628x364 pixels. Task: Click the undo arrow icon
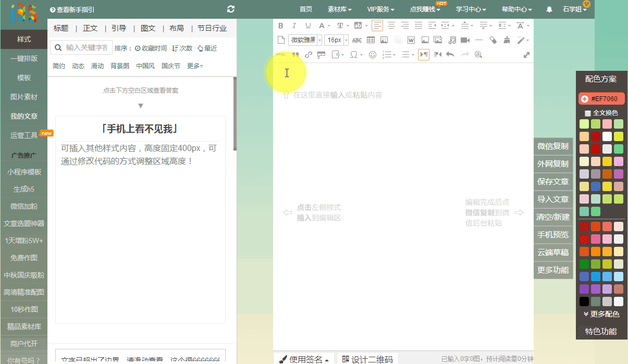pyautogui.click(x=451, y=55)
